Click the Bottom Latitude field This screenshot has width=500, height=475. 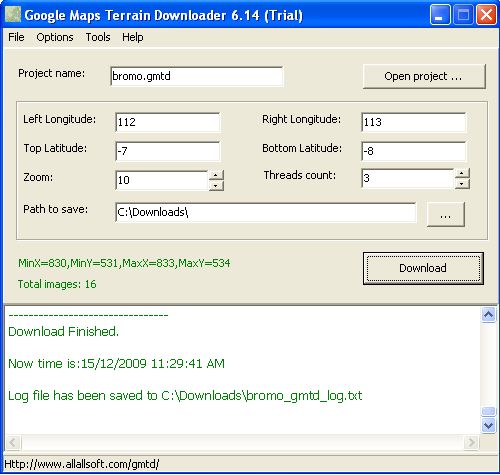point(414,151)
